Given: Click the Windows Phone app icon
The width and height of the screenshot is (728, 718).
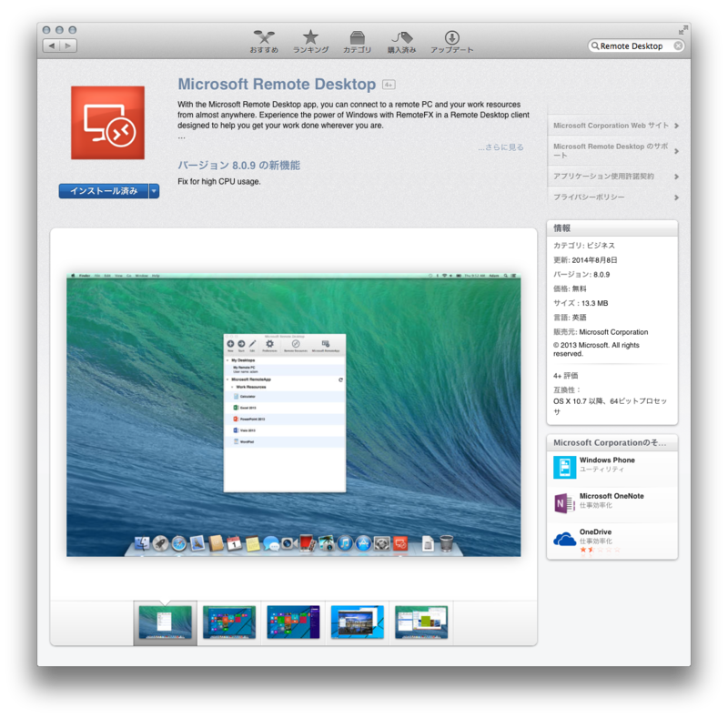Looking at the screenshot, I should [x=564, y=467].
